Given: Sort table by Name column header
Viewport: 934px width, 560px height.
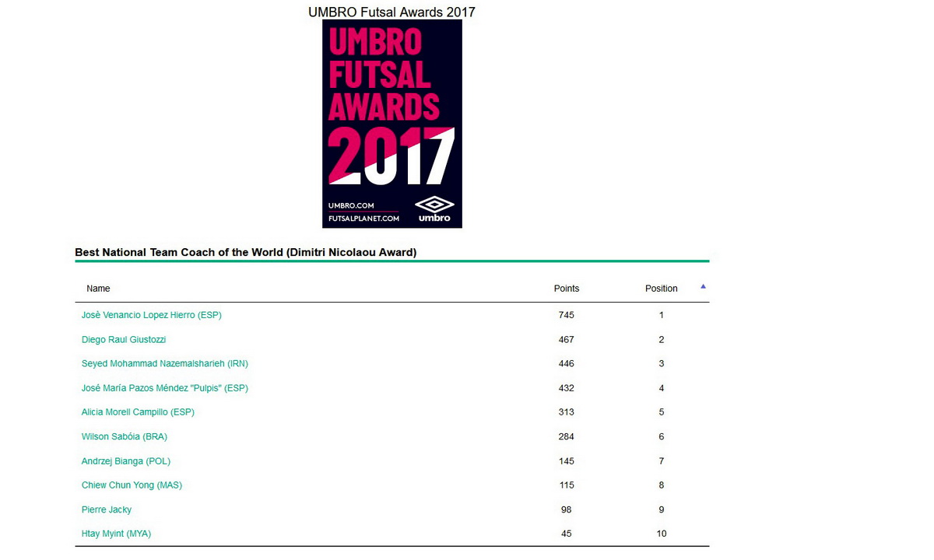Looking at the screenshot, I should pyautogui.click(x=98, y=289).
